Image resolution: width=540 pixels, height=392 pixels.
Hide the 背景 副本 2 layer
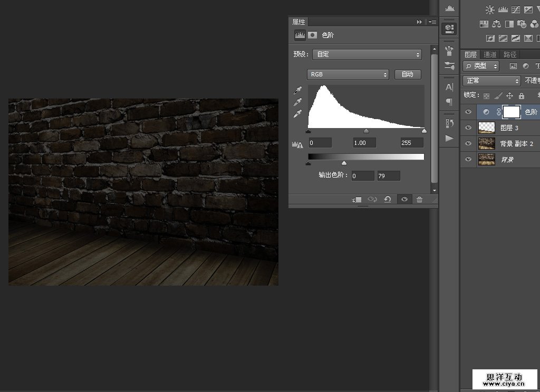point(468,143)
